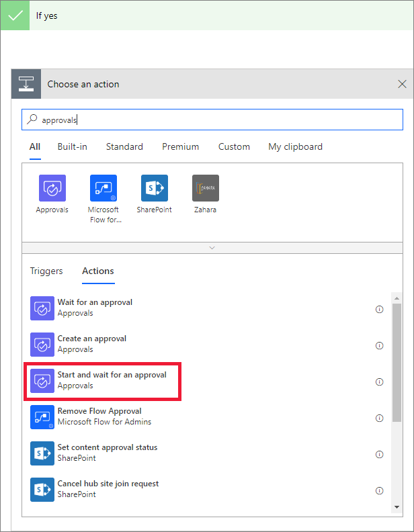Show info for Start and wait for approval
This screenshot has height=532, width=414.
(379, 382)
